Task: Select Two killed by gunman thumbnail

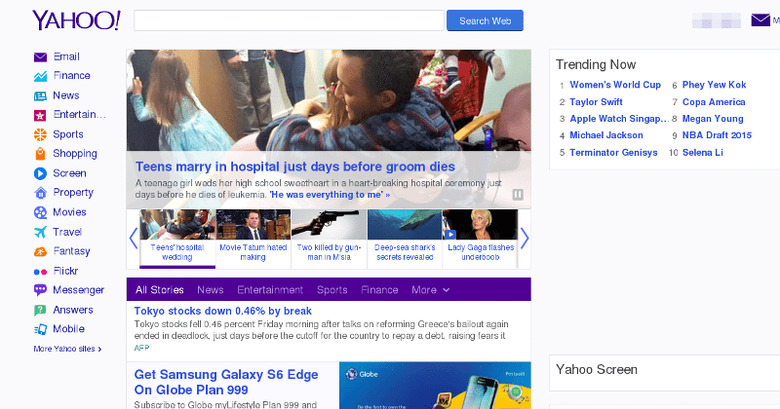Action: (329, 238)
